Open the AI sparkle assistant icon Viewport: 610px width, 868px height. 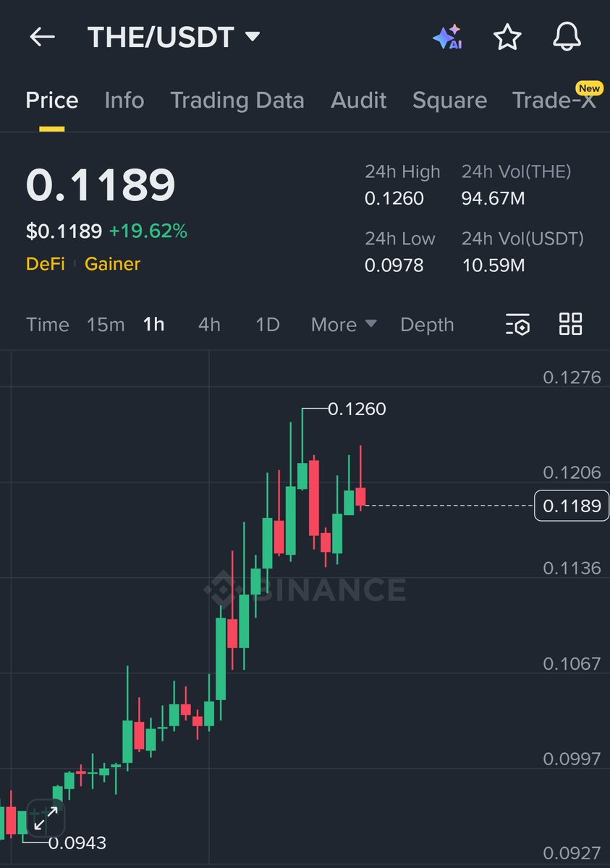448,37
